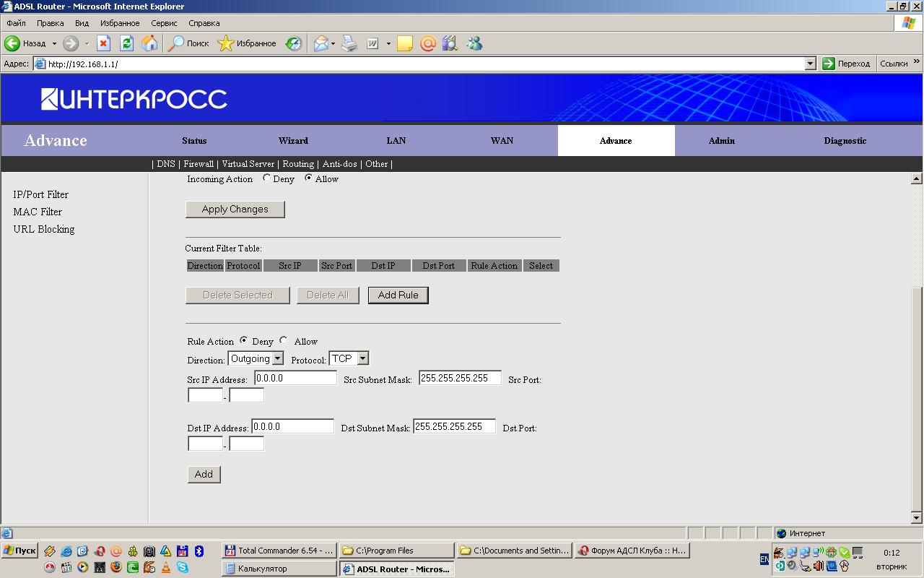Click the Refresh page icon

(126, 43)
